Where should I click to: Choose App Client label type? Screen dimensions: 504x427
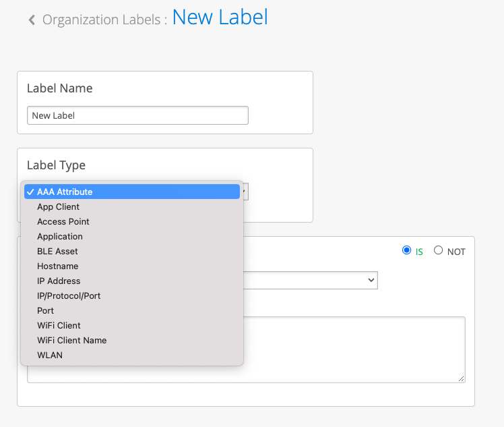click(x=58, y=206)
